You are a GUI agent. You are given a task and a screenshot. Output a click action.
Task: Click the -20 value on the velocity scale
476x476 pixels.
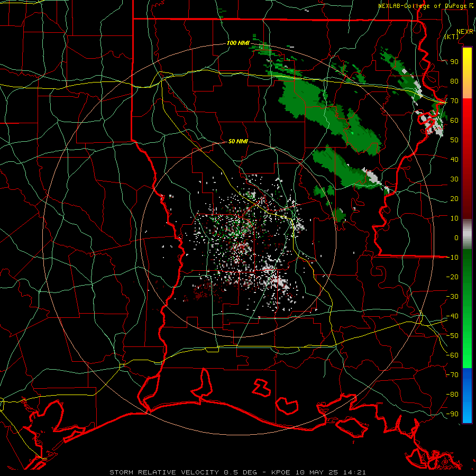(x=452, y=277)
